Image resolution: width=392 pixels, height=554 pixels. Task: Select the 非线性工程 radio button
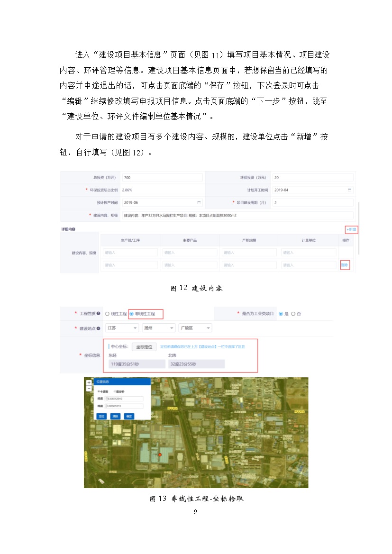coord(131,314)
